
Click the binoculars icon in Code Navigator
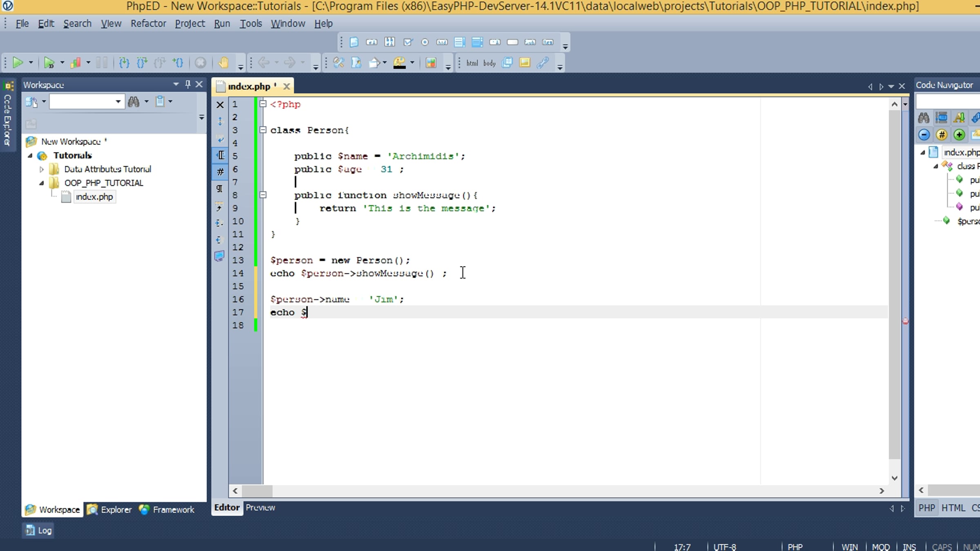(923, 118)
